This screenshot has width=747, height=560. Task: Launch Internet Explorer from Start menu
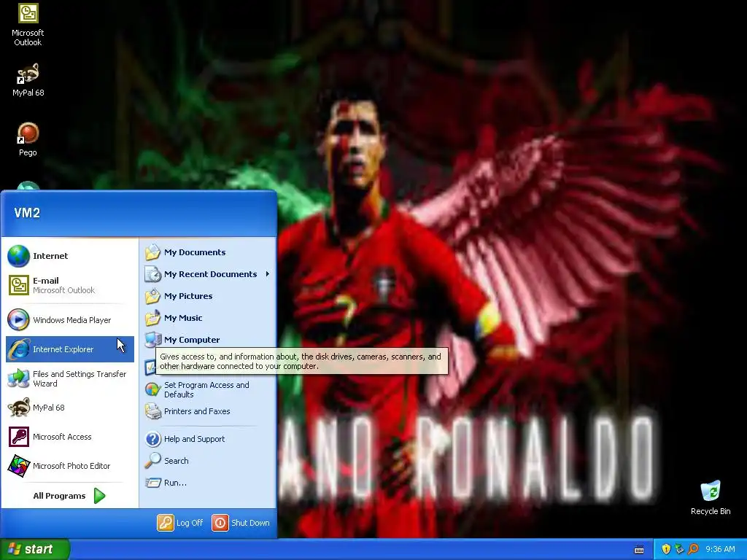pyautogui.click(x=69, y=349)
